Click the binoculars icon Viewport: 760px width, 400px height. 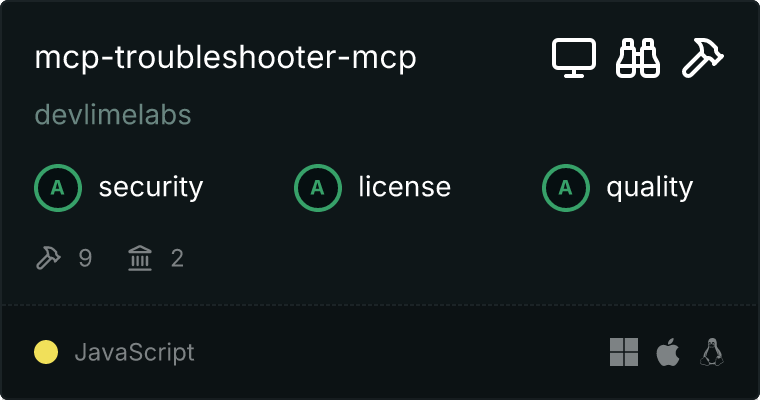[638, 58]
